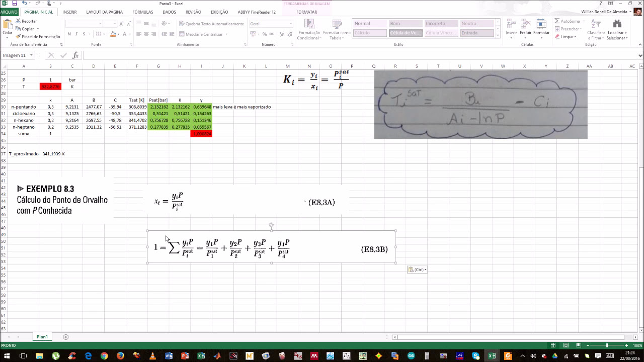Increase font size with larger A icon
The width and height of the screenshot is (644, 362).
click(x=122, y=24)
